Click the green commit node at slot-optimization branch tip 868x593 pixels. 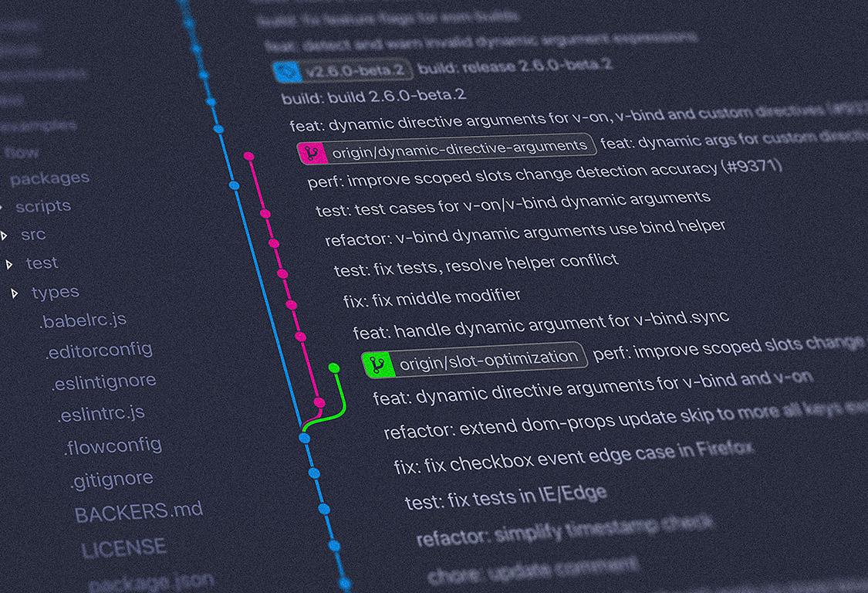point(334,368)
